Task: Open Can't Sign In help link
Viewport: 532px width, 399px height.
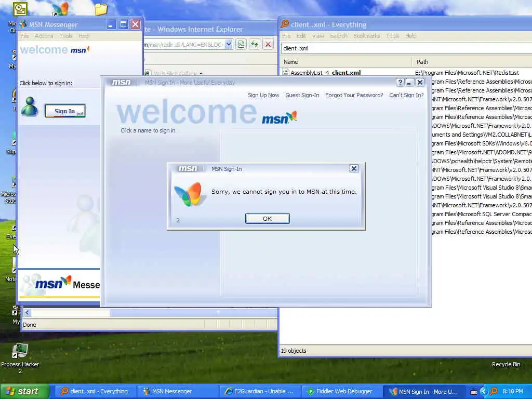Action: pyautogui.click(x=406, y=96)
